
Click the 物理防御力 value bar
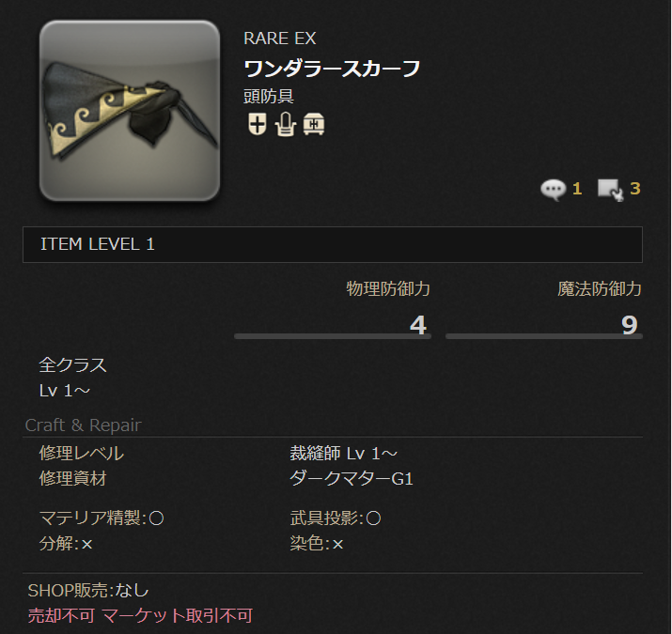pos(333,336)
